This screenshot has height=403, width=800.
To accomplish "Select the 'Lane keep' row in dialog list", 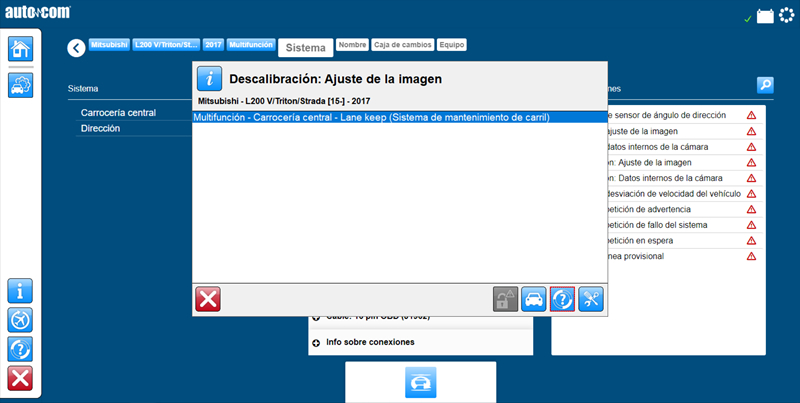I will [399, 117].
